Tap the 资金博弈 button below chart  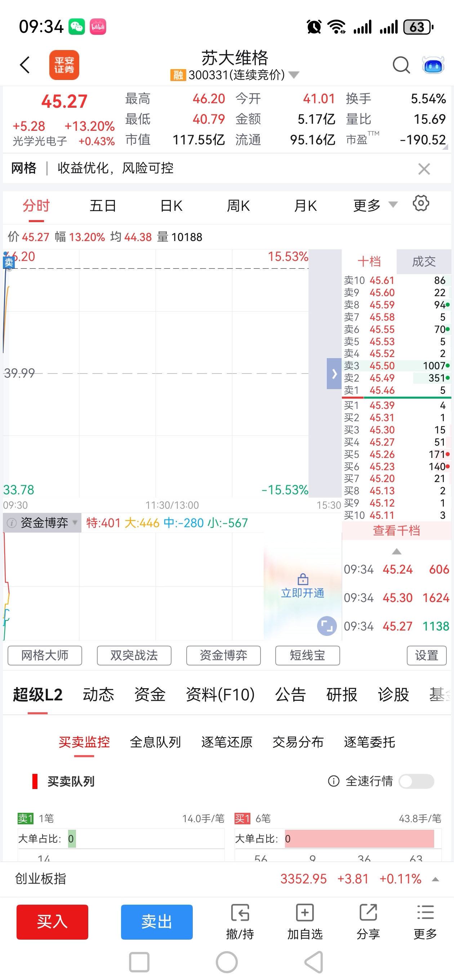pos(223,655)
